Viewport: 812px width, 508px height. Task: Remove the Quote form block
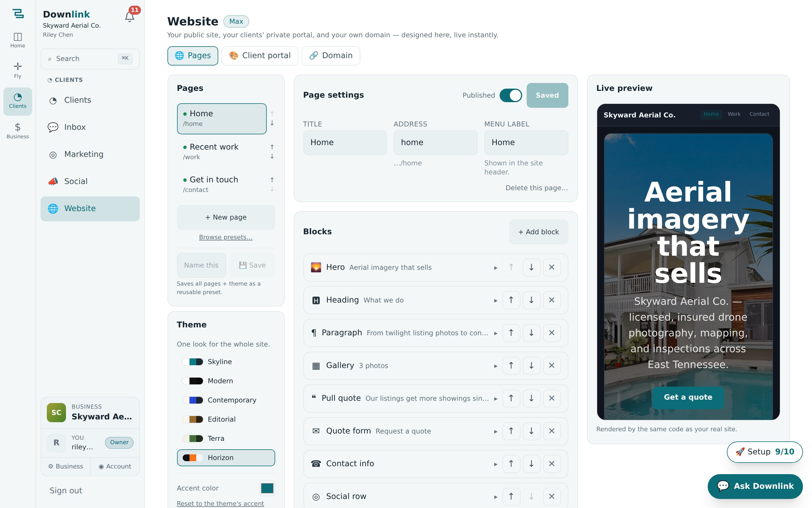[x=551, y=431]
